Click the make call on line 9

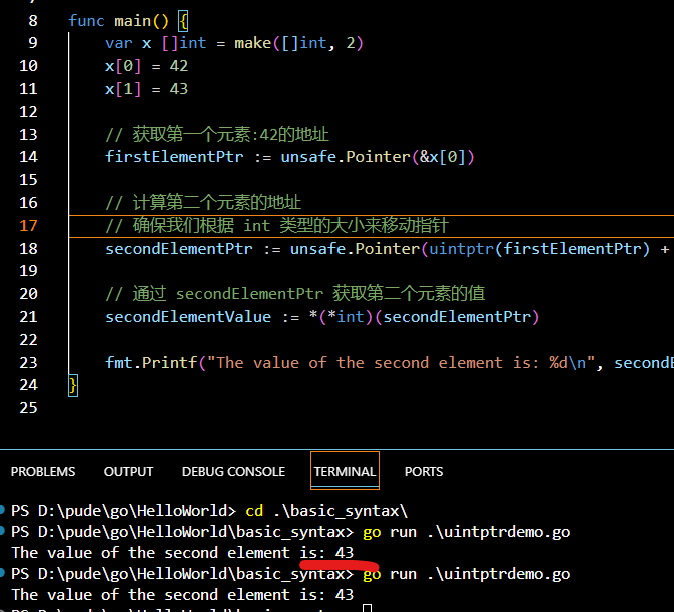[252, 43]
